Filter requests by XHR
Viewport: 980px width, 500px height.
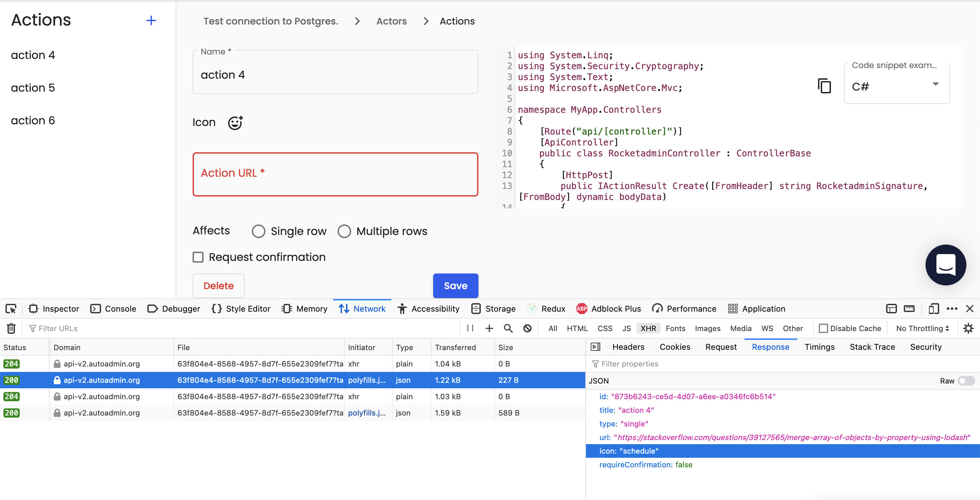click(x=648, y=328)
